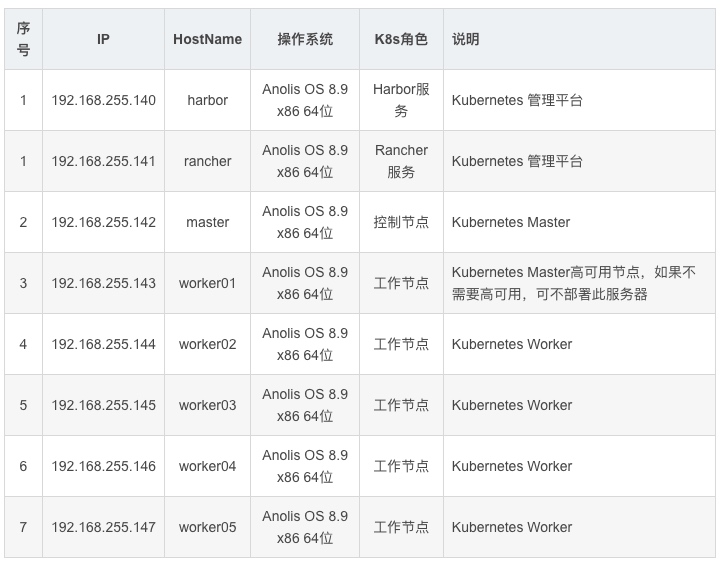724x569 pixels.
Task: Select IP address 192.168.255.144
Action: (x=104, y=344)
